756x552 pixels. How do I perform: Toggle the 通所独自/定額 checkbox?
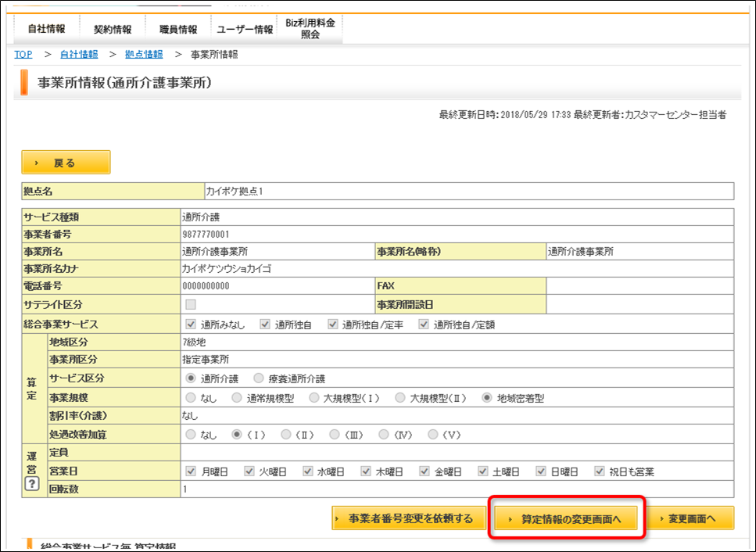(424, 324)
